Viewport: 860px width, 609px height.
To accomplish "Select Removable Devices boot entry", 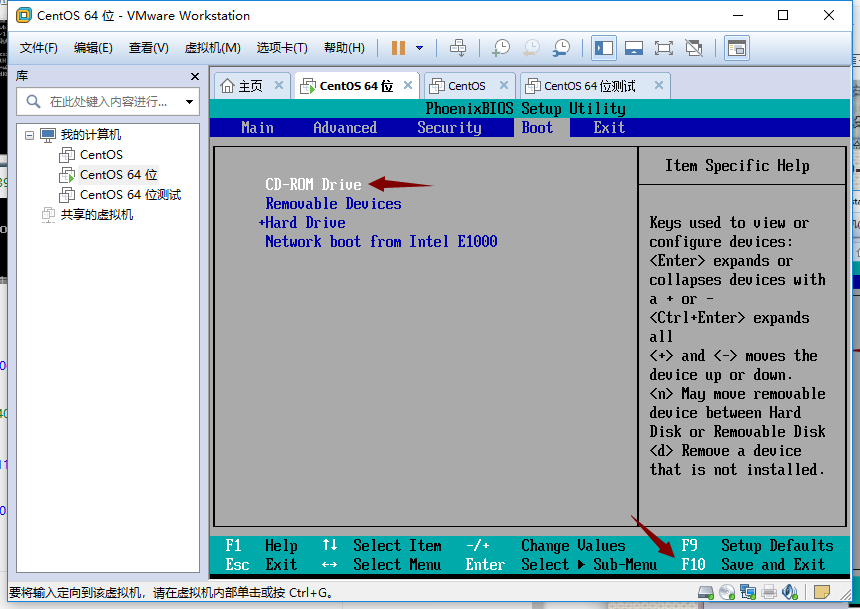I will point(333,204).
